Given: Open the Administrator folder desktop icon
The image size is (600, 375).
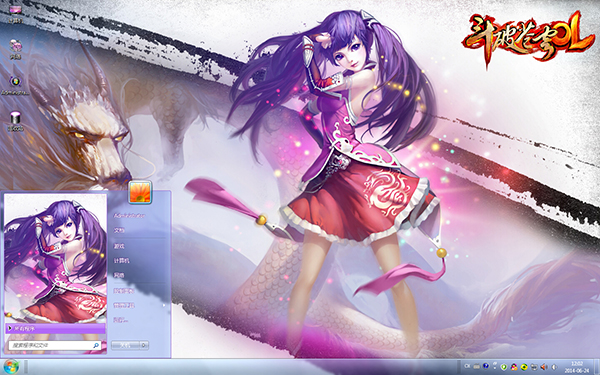Looking at the screenshot, I should (x=15, y=85).
